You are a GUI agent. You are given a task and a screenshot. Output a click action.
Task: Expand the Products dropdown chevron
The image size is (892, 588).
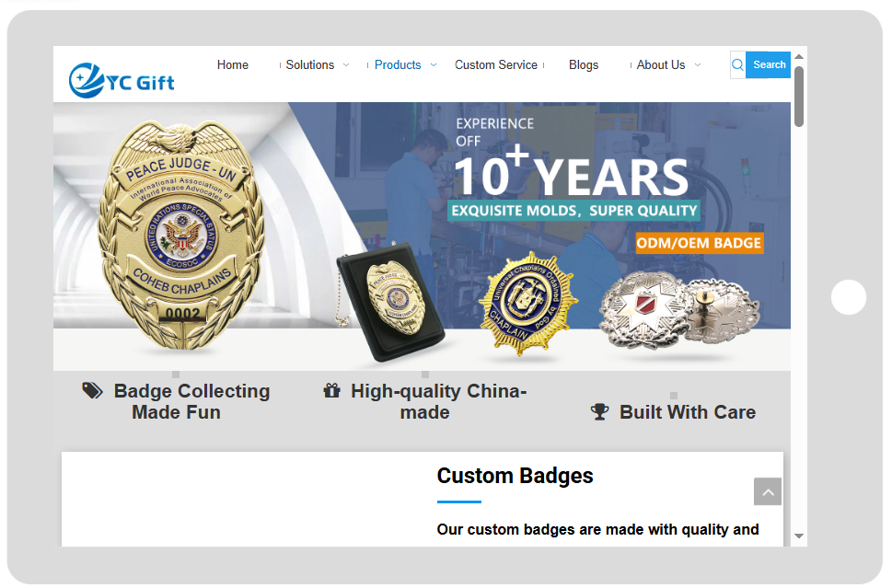(434, 65)
